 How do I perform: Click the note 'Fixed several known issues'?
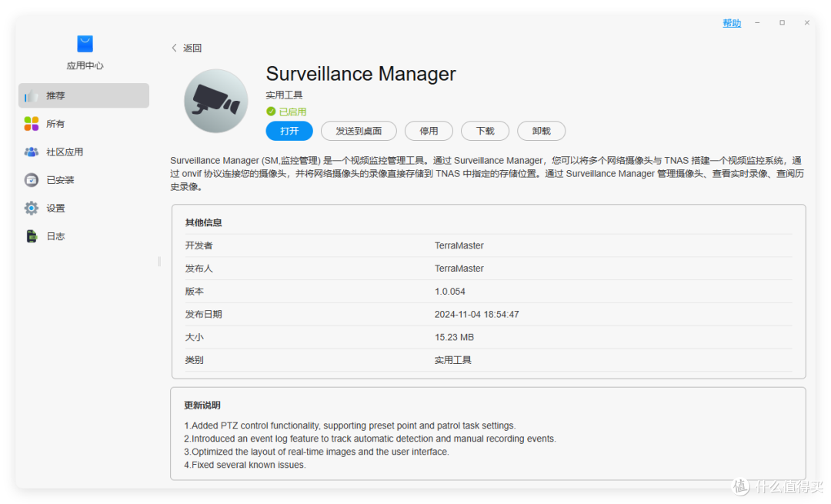245,465
